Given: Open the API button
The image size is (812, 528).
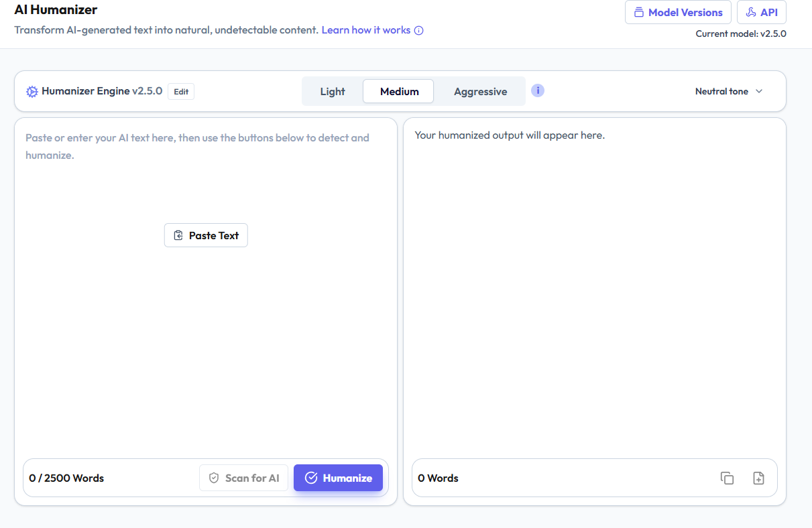Looking at the screenshot, I should (x=761, y=12).
